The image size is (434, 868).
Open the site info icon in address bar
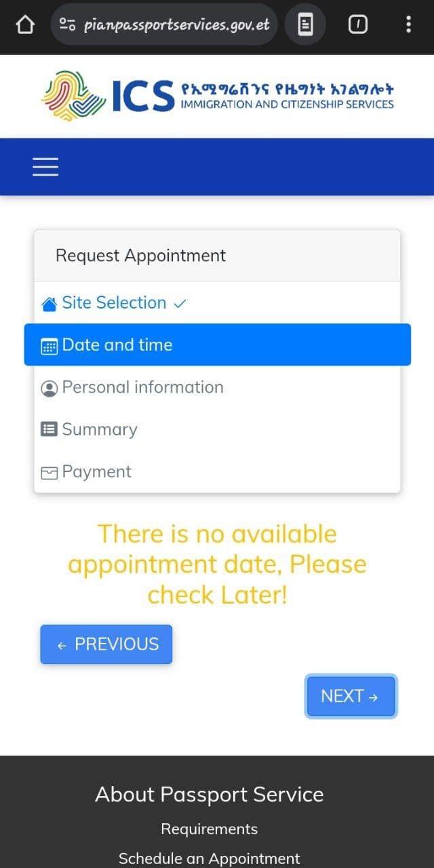67,25
